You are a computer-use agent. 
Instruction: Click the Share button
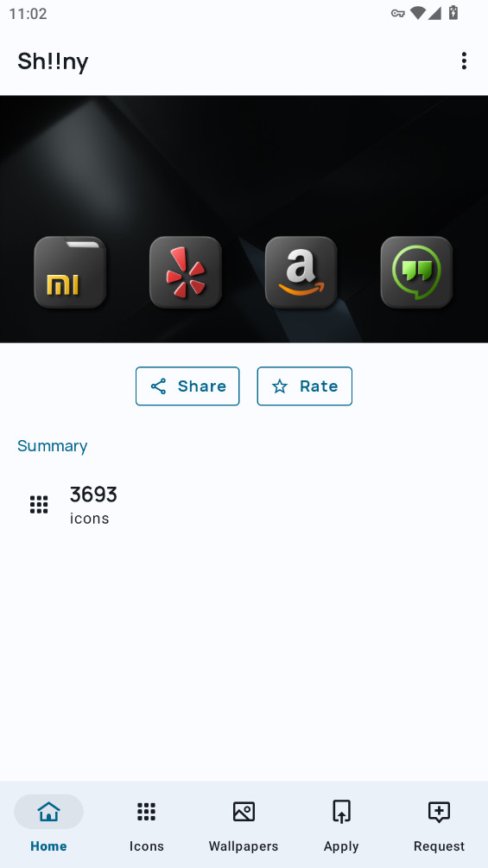click(187, 386)
